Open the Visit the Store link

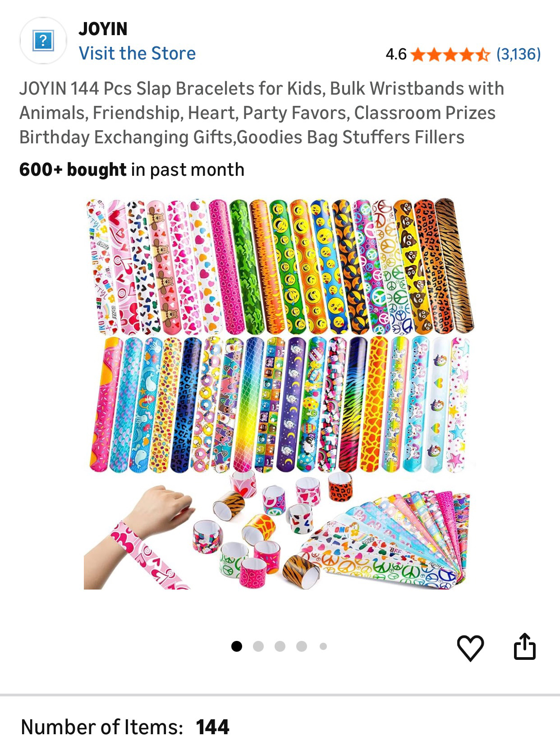[x=137, y=53]
